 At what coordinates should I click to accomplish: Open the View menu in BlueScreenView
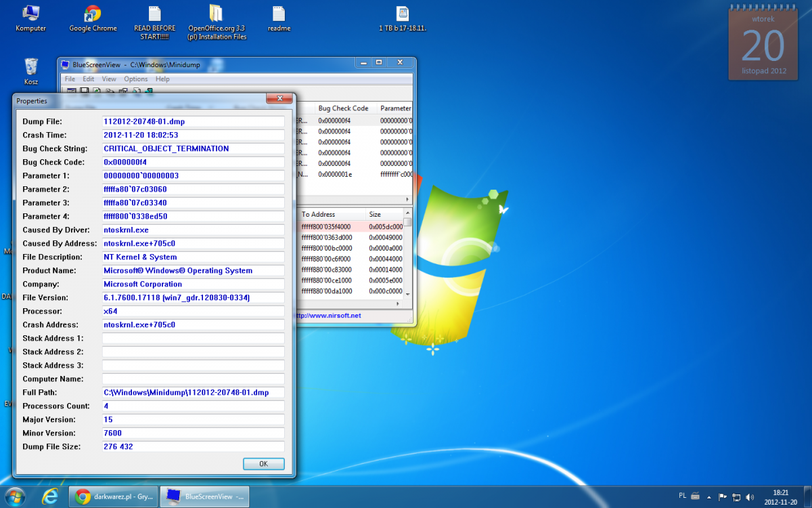click(x=109, y=79)
